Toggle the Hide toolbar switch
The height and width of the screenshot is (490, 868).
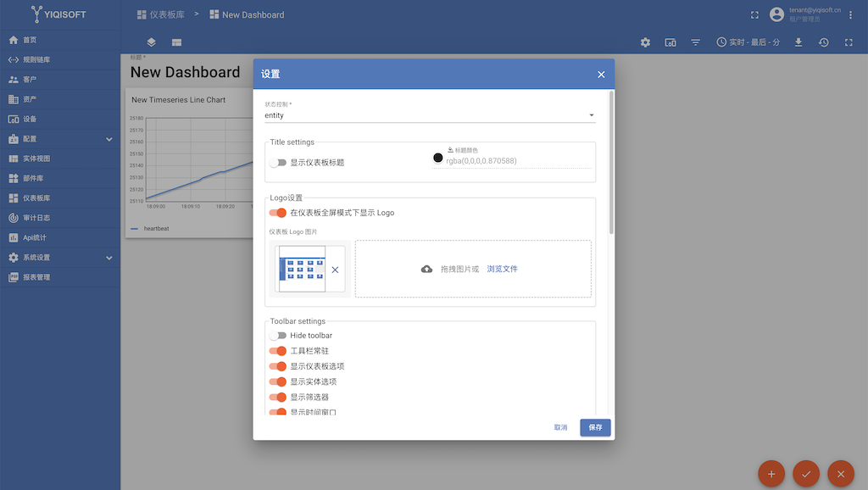pyautogui.click(x=277, y=336)
